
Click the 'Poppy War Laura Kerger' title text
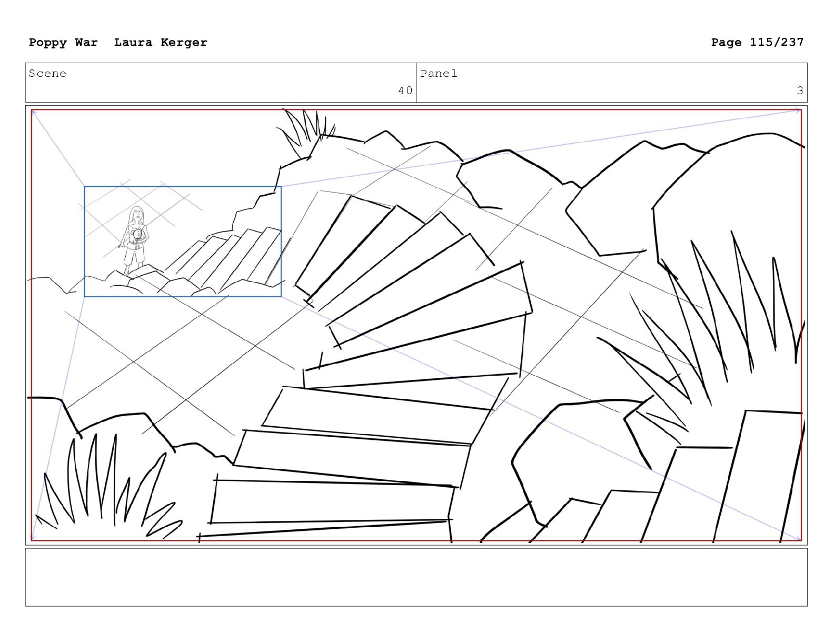click(x=118, y=42)
